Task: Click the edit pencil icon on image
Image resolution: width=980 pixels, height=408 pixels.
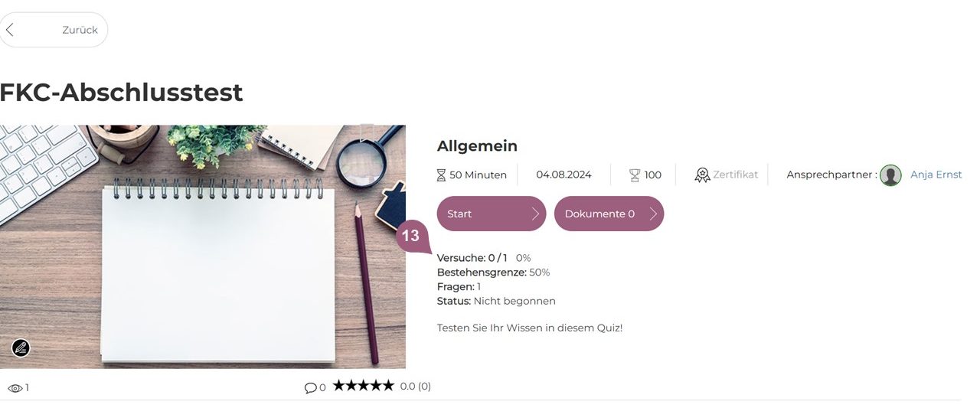Action: [21, 348]
